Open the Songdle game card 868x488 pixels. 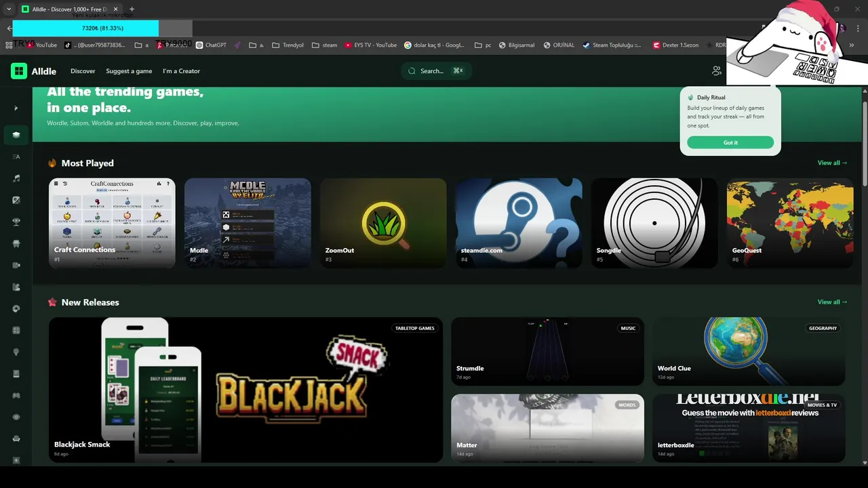(654, 223)
